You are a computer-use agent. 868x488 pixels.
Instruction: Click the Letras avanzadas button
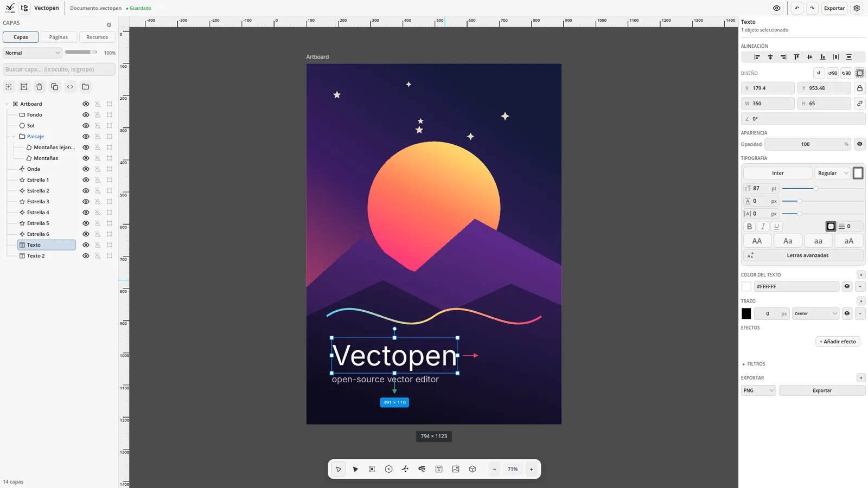(x=803, y=255)
